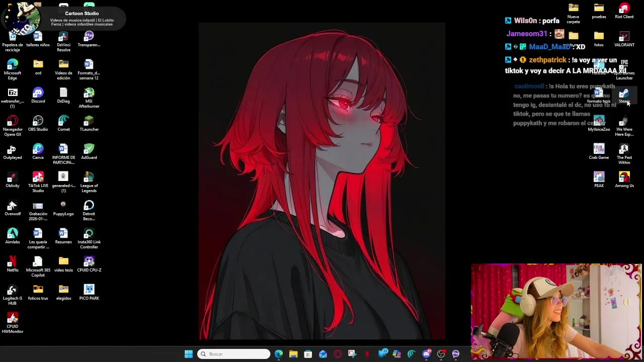Open Microsoft Store from the taskbar
The image size is (644, 362).
[308, 354]
